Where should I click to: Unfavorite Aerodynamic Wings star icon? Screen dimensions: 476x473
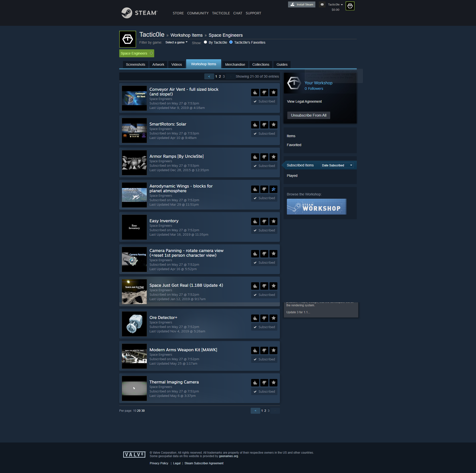(273, 189)
